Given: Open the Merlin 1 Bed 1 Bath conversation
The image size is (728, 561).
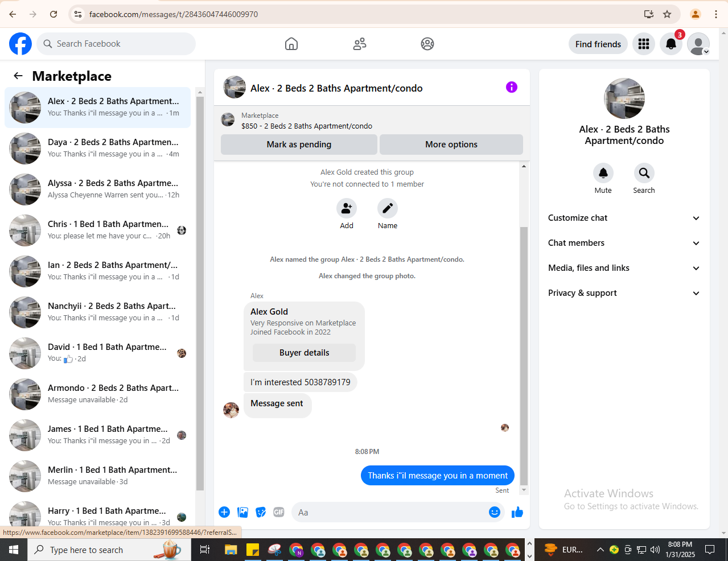Looking at the screenshot, I should coord(97,476).
